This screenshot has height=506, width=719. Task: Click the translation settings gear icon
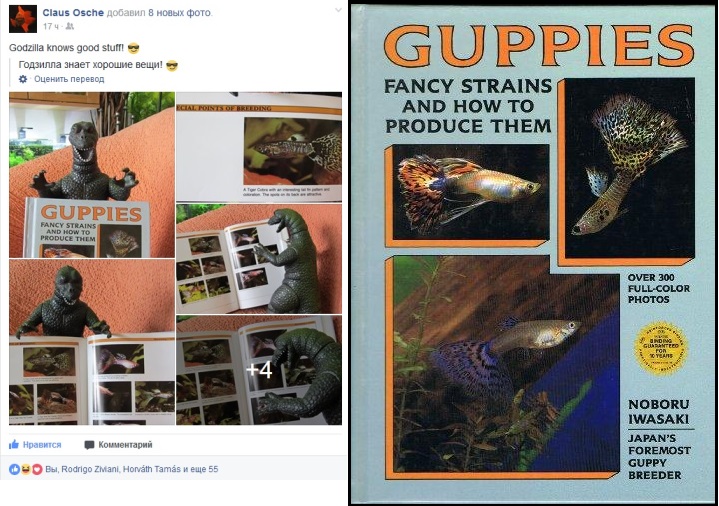[x=23, y=79]
